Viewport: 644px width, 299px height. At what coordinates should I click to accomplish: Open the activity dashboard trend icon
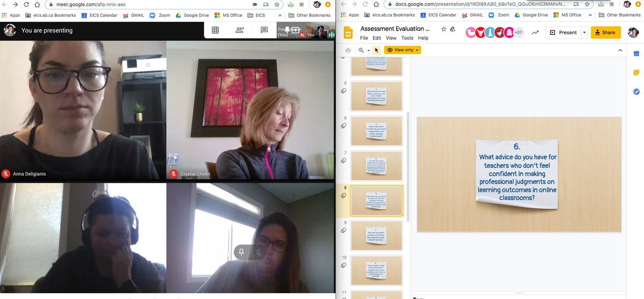coord(535,33)
